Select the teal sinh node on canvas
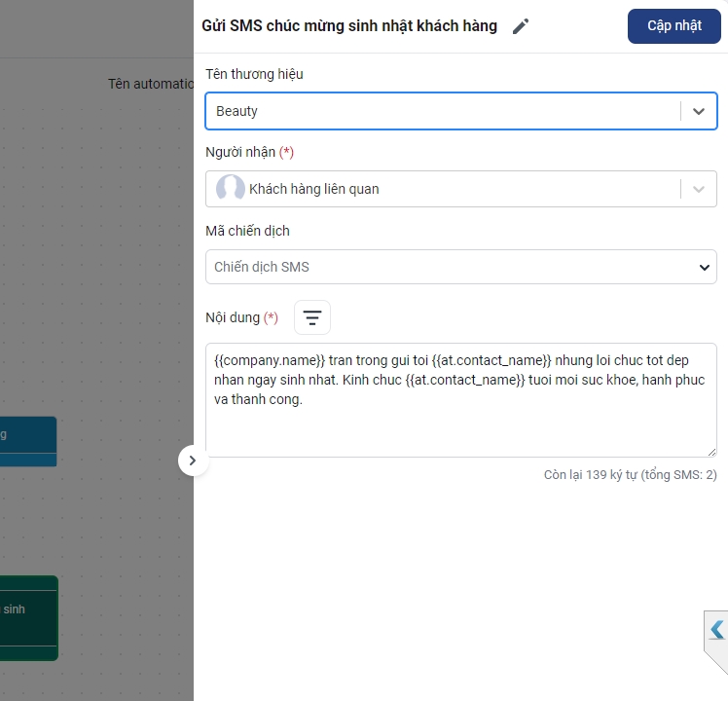 [27, 617]
